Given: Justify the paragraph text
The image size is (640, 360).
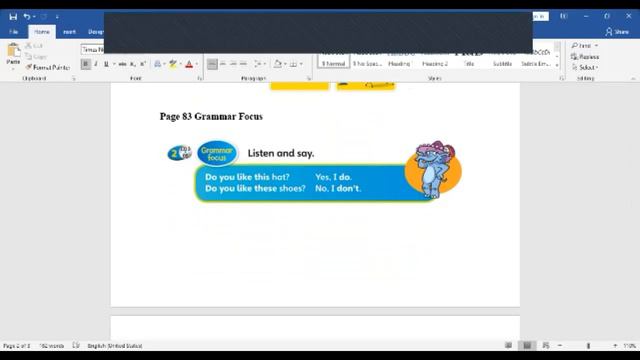Looking at the screenshot, I should pyautogui.click(x=243, y=64).
